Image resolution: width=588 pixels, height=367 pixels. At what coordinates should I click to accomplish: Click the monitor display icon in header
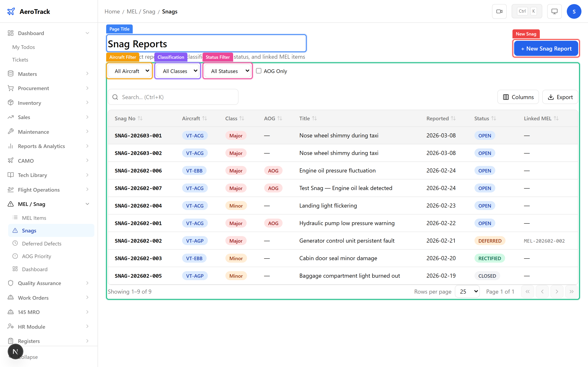click(x=554, y=11)
